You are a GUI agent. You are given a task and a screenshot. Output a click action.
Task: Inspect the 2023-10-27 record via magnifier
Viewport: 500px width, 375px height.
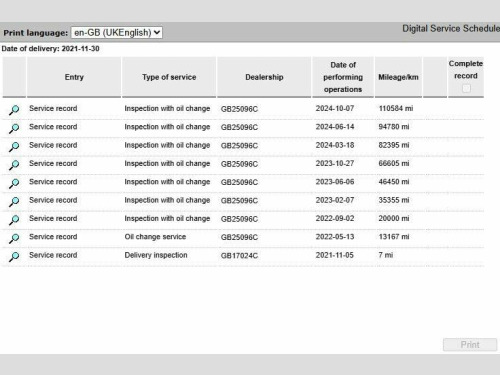point(14,165)
